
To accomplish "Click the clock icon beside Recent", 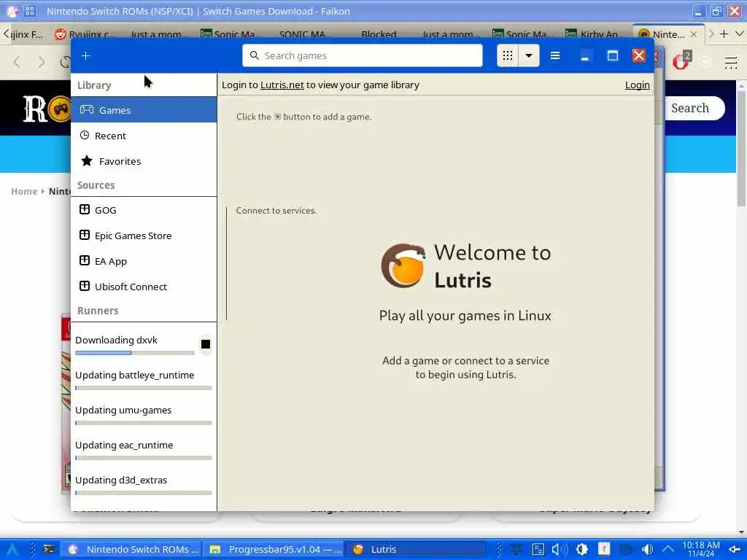I will (85, 135).
